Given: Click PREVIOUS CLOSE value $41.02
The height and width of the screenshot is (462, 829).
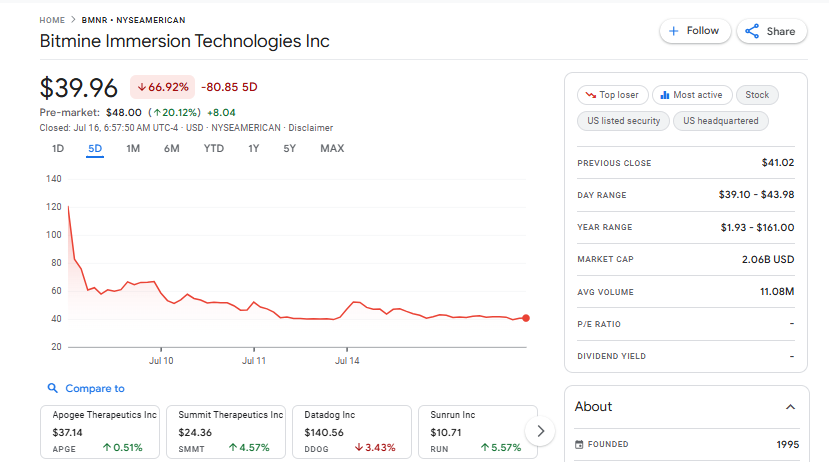Looking at the screenshot, I should tap(778, 163).
